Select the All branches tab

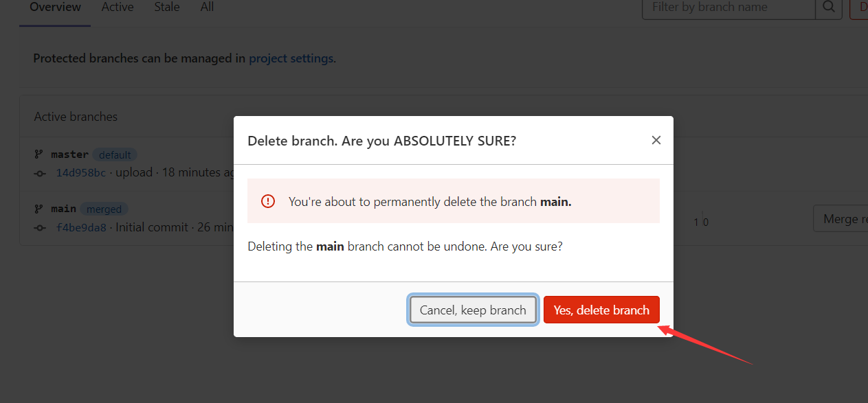207,8
